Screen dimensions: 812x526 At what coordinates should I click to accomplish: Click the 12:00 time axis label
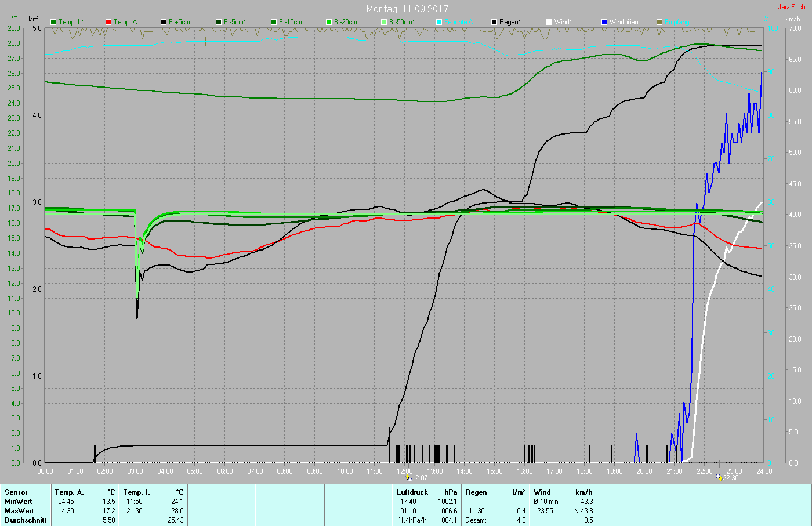click(x=404, y=471)
